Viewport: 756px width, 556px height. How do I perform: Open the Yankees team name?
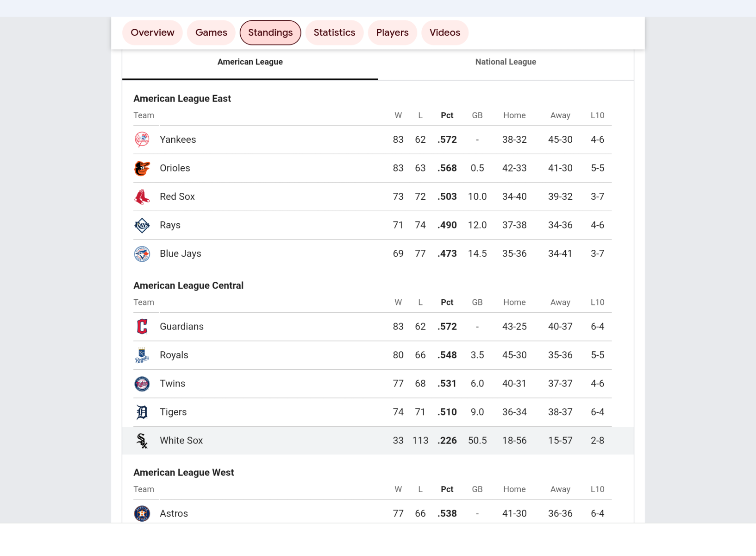click(178, 139)
